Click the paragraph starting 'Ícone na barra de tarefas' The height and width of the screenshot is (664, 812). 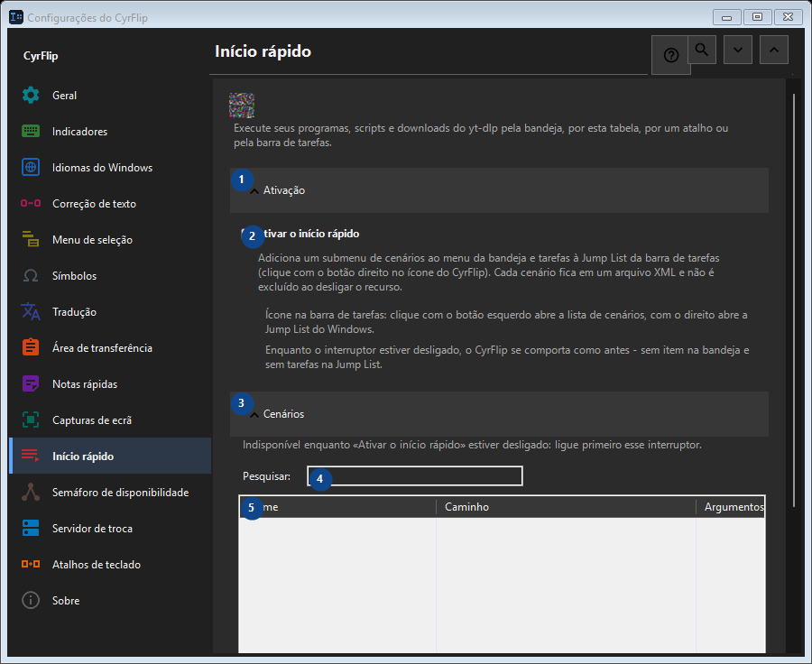pyautogui.click(x=506, y=322)
